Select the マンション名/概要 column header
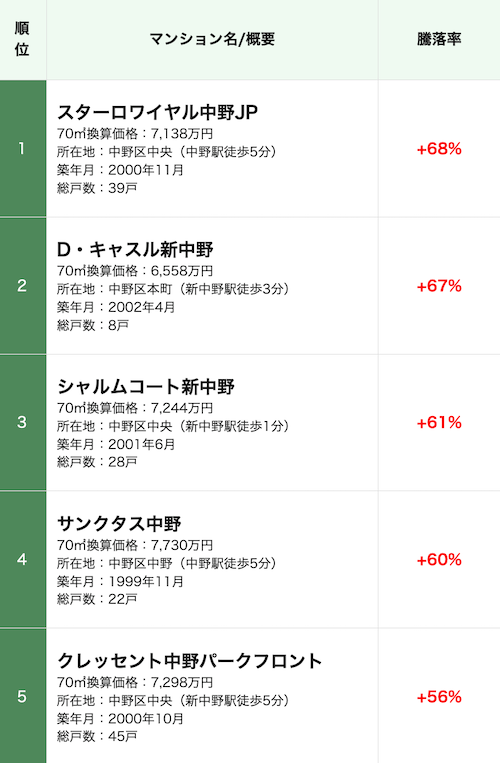This screenshot has height=763, width=500. [212, 39]
